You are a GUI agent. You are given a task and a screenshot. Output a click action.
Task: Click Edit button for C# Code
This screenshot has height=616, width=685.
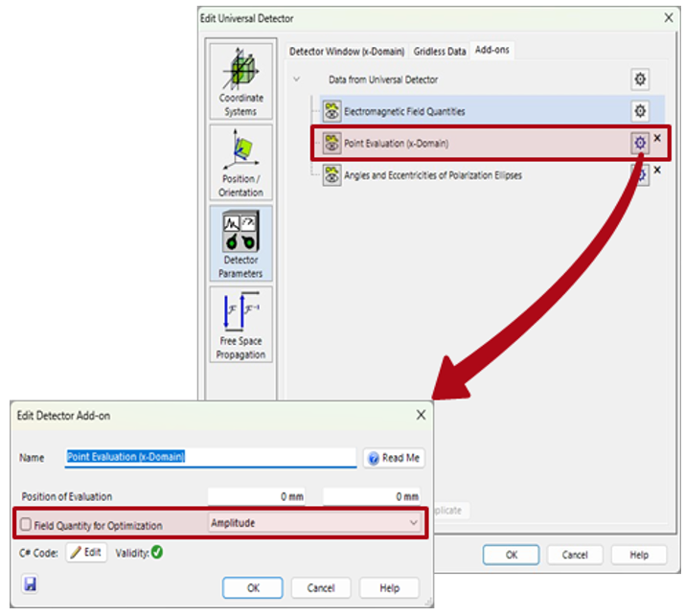click(x=86, y=553)
